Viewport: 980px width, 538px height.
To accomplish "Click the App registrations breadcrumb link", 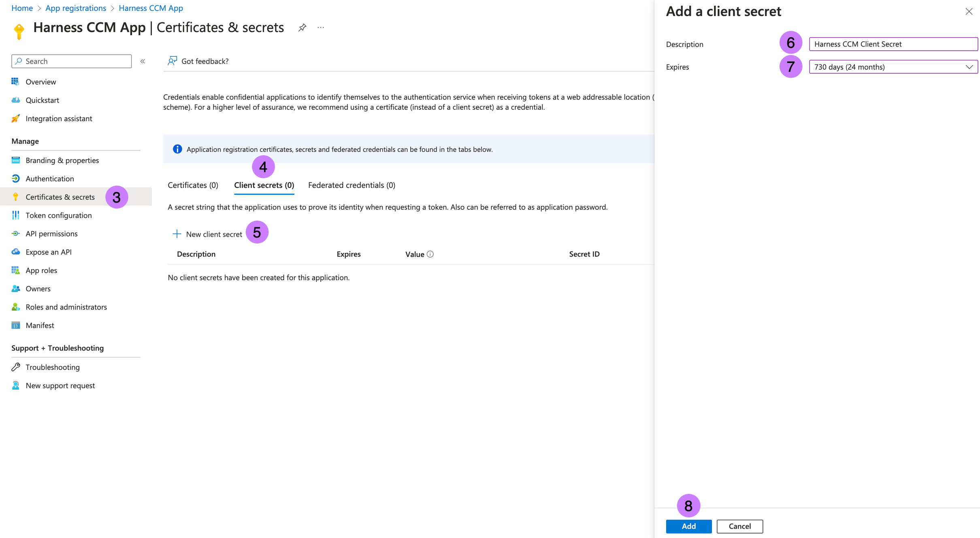I will (76, 8).
